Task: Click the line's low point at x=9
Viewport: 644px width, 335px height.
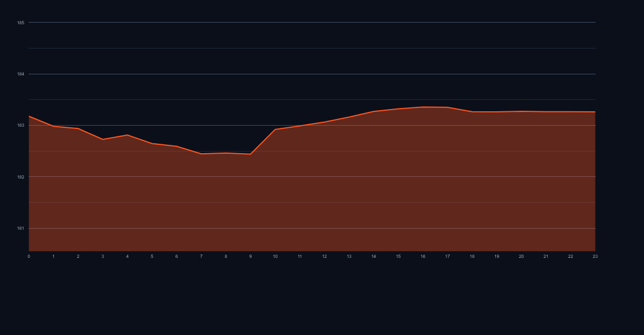Action: coord(250,154)
